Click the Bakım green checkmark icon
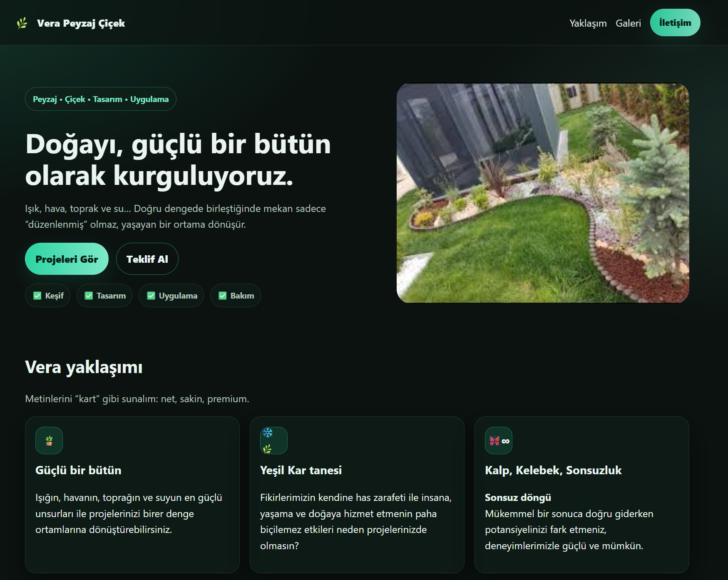 pyautogui.click(x=223, y=296)
